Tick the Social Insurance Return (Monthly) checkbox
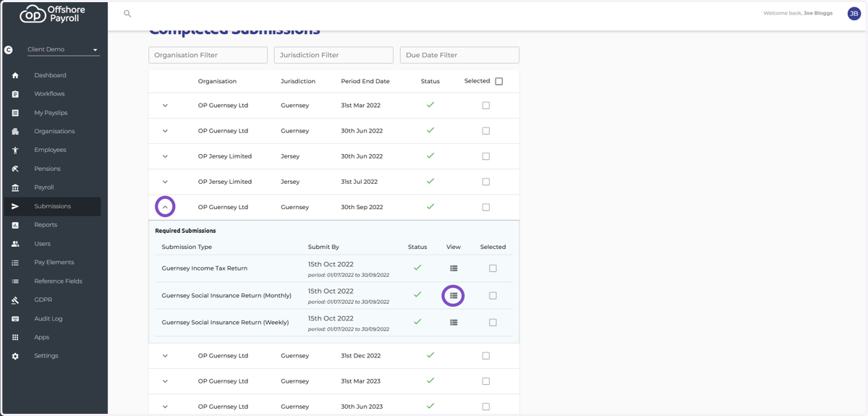This screenshot has width=868, height=416. point(493,296)
